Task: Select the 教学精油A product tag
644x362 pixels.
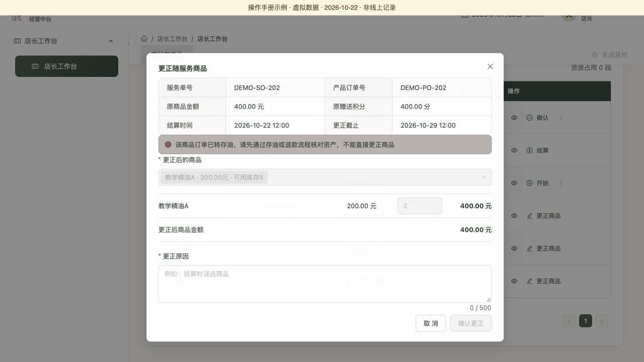Action: tap(214, 177)
